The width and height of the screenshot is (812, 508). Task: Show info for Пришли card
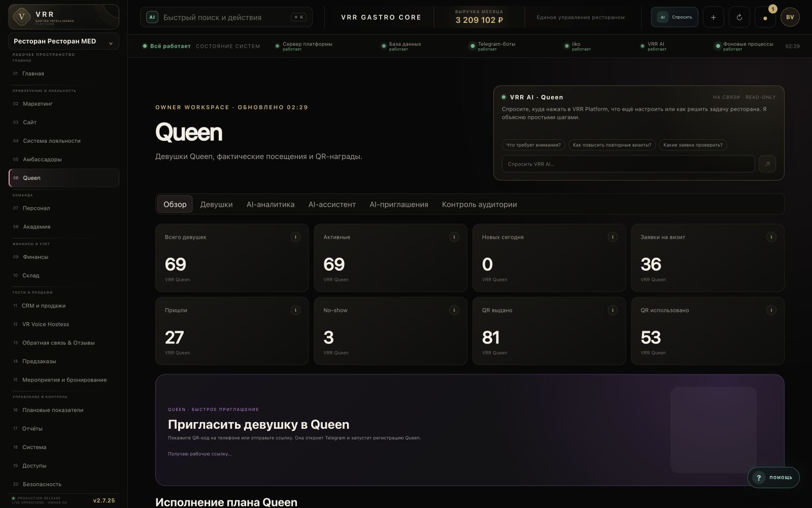click(x=295, y=310)
